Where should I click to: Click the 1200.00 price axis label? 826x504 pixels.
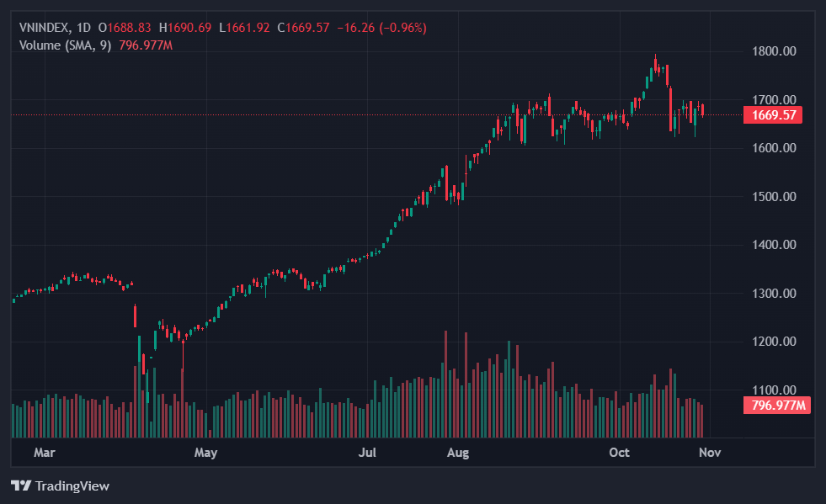coord(773,342)
